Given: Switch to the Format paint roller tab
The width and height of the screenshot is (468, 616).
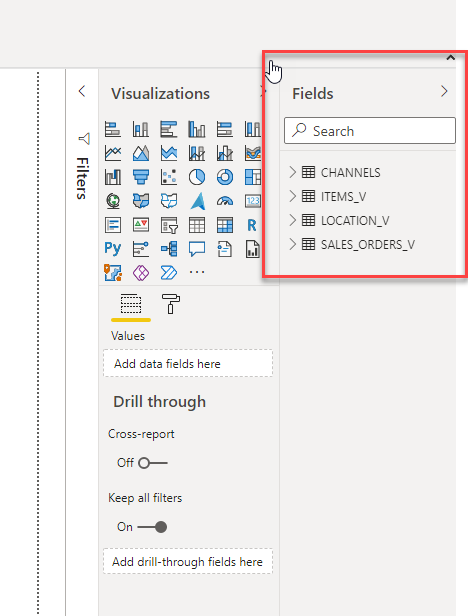Looking at the screenshot, I should click(x=171, y=304).
